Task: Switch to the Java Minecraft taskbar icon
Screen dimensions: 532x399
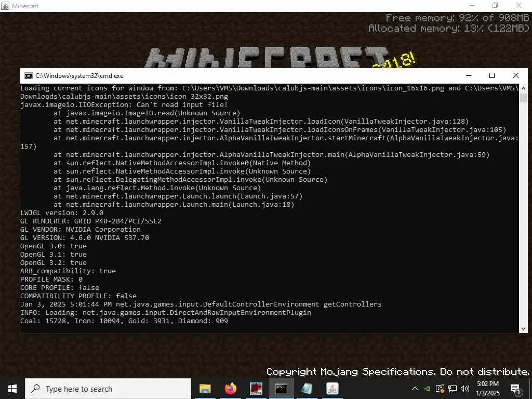Action: click(332, 389)
